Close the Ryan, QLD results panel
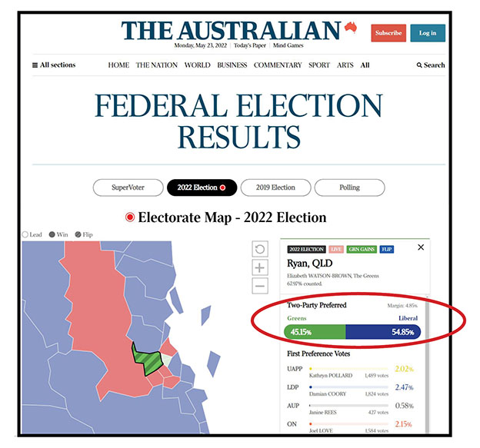The width and height of the screenshot is (480, 448). click(421, 247)
